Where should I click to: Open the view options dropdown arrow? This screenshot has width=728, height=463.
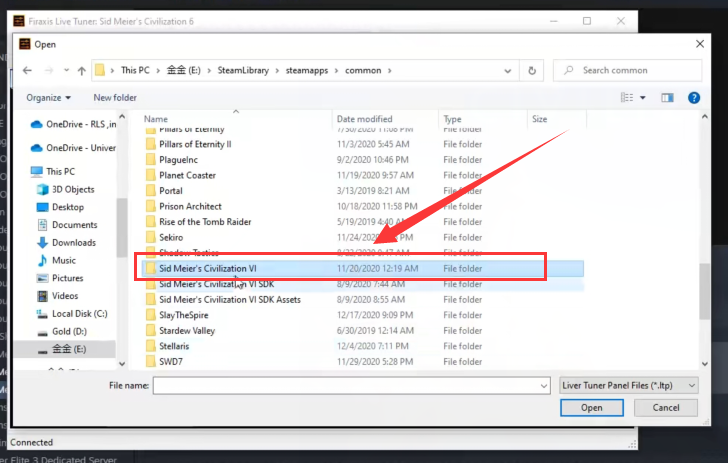pyautogui.click(x=643, y=98)
